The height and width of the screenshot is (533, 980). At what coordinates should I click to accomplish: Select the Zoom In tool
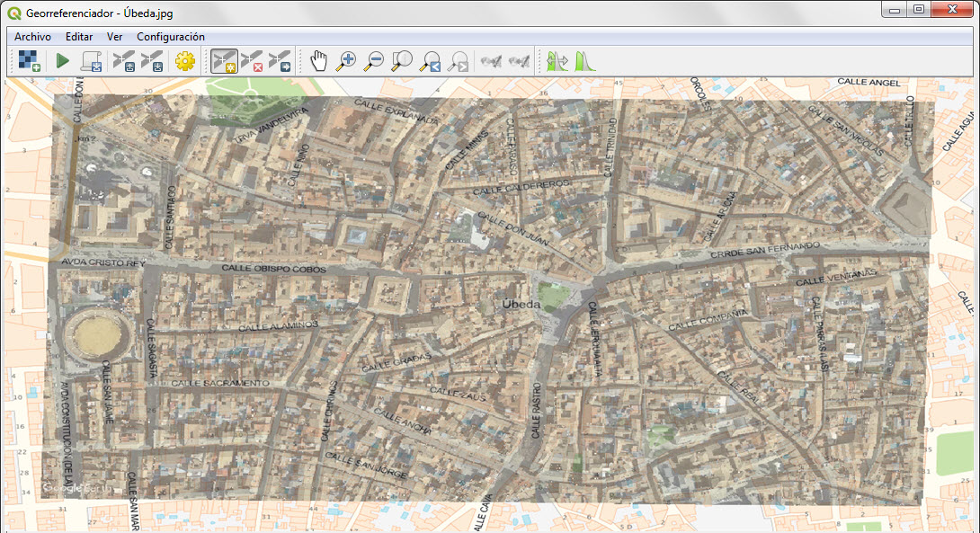click(x=345, y=61)
